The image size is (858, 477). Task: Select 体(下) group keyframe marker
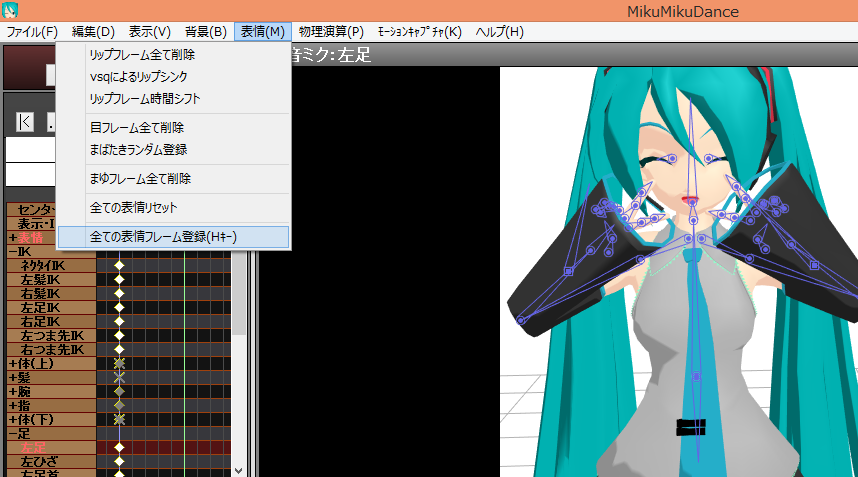pyautogui.click(x=119, y=420)
